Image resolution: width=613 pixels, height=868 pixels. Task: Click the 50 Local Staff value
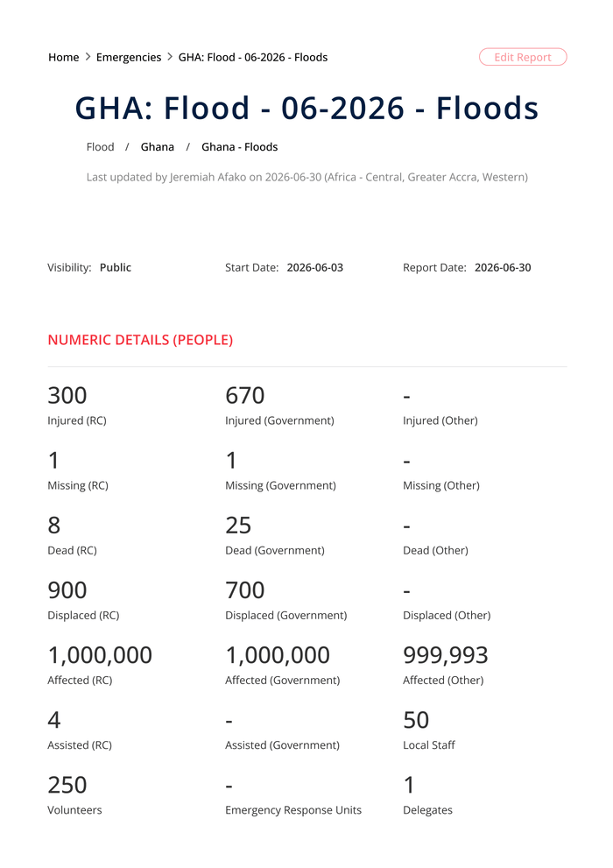click(x=416, y=720)
